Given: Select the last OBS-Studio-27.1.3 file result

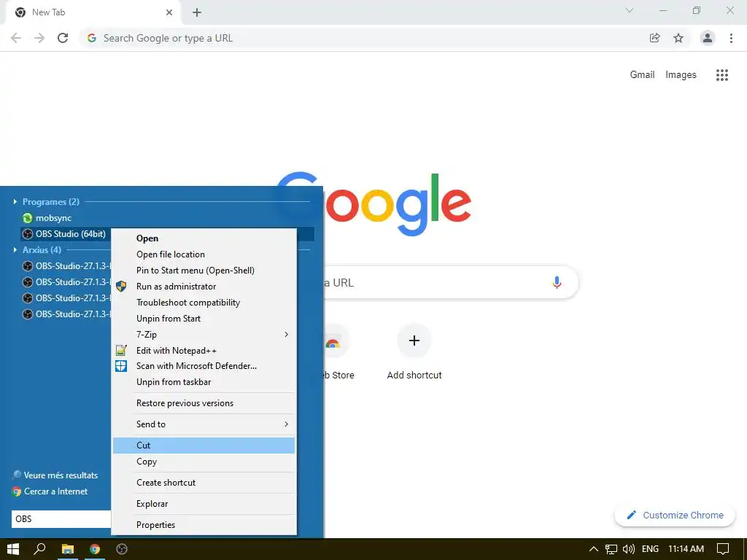Looking at the screenshot, I should point(66,314).
